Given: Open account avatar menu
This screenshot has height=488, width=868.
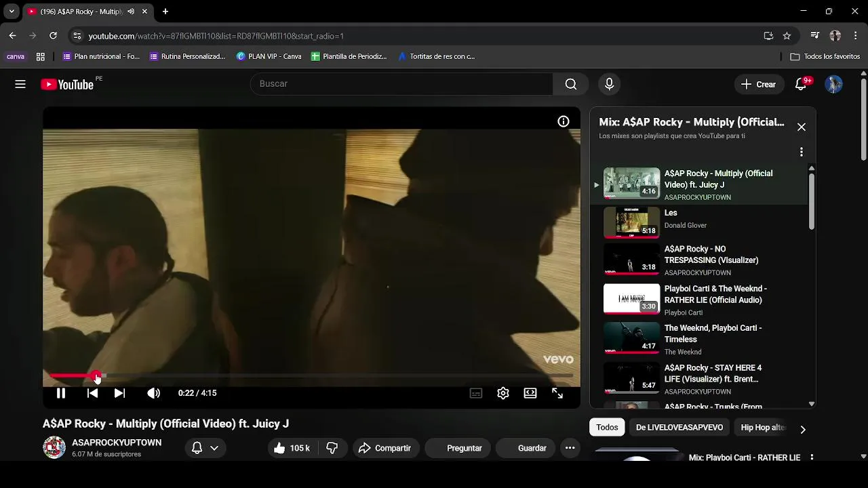Looking at the screenshot, I should coord(833,84).
